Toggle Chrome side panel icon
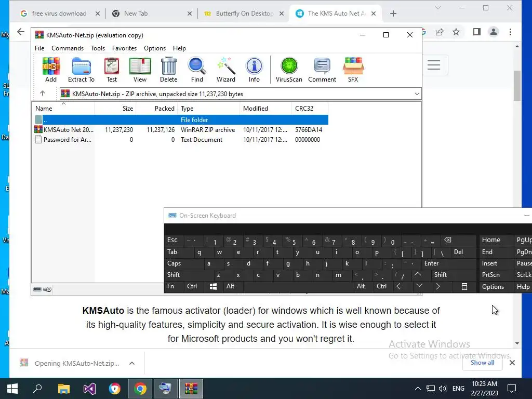The image size is (532, 399). point(477,32)
